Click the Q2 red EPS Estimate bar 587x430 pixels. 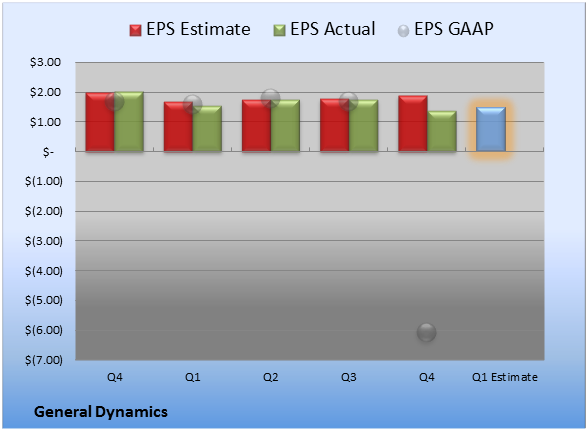(x=256, y=125)
